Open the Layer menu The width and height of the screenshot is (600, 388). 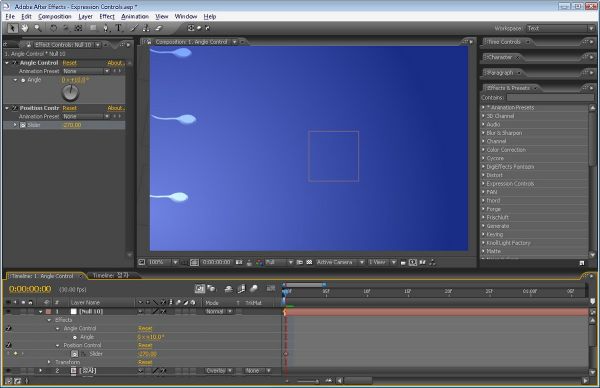coord(85,16)
